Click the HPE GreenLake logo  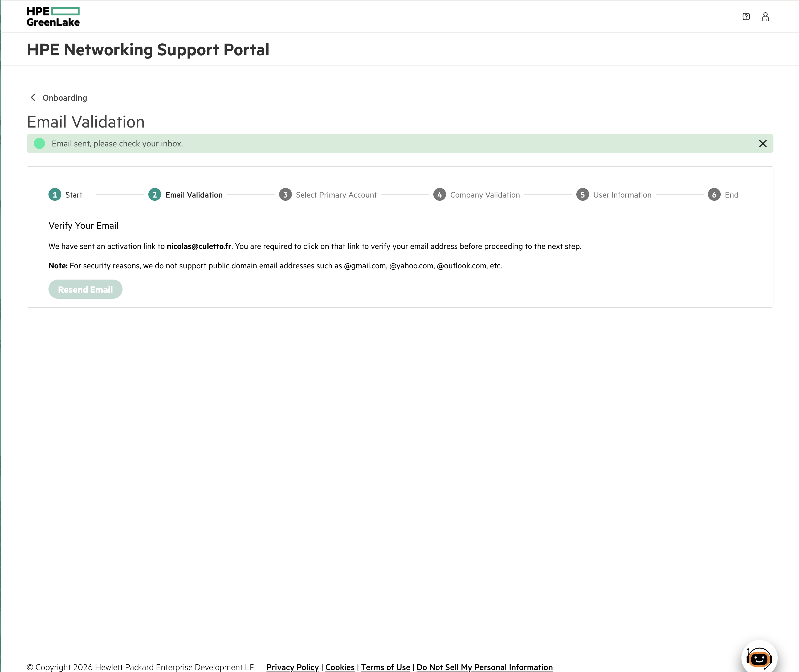[53, 17]
